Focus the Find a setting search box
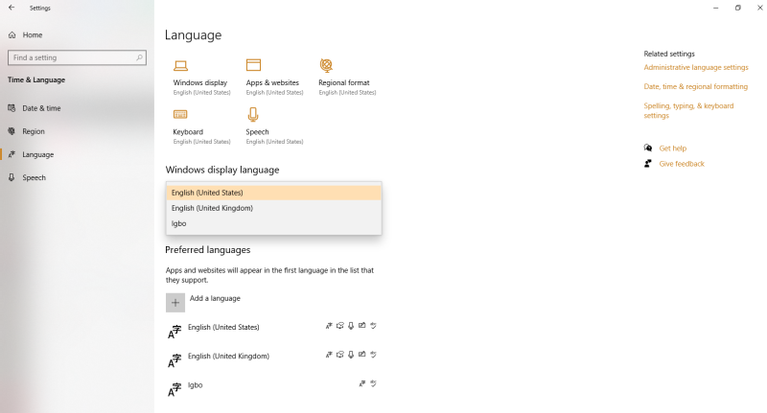 pyautogui.click(x=77, y=58)
